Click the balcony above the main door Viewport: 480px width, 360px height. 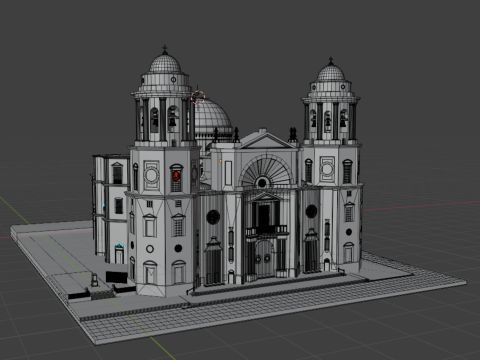[267, 231]
